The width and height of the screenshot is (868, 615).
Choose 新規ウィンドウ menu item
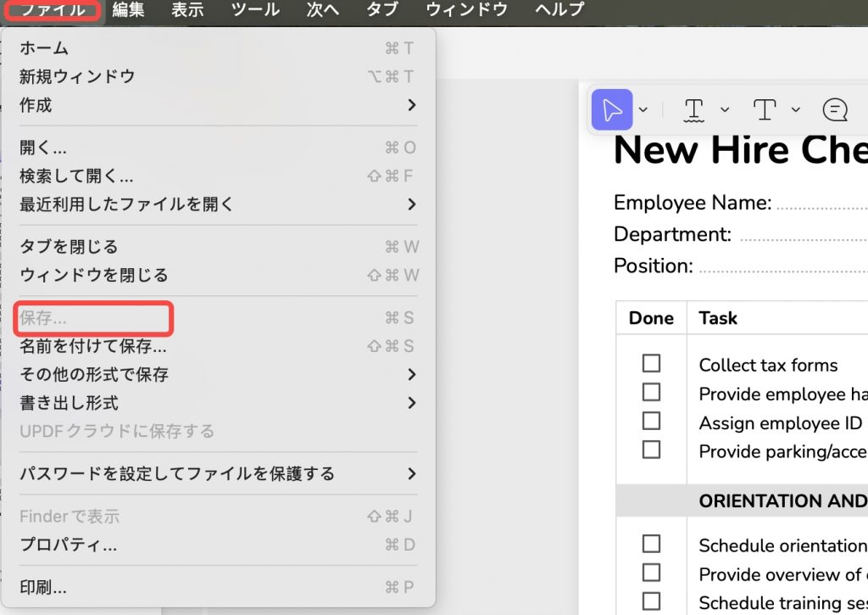218,76
